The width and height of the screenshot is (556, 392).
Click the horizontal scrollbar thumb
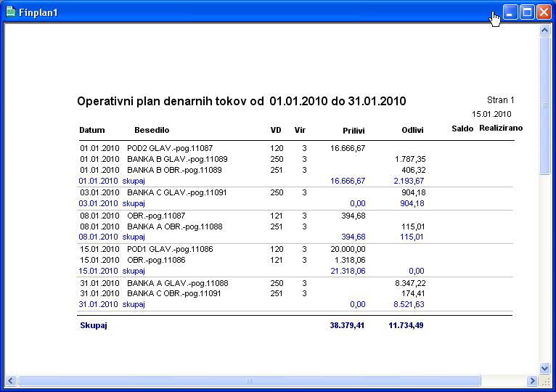(x=249, y=380)
